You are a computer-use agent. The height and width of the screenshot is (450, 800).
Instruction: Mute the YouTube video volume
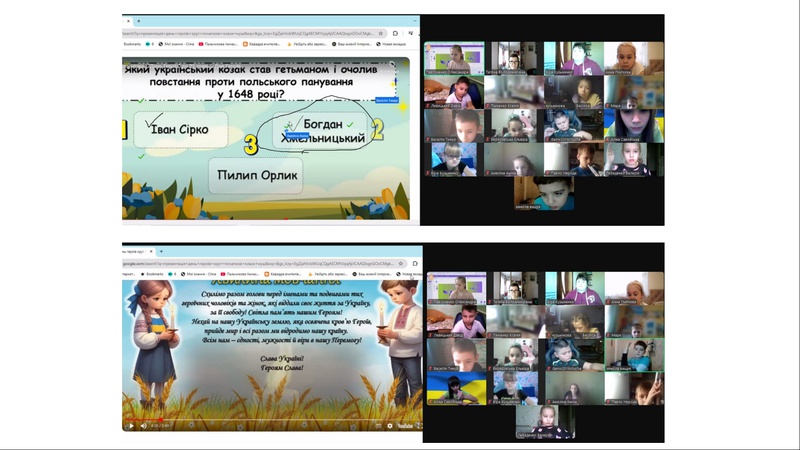[144, 426]
